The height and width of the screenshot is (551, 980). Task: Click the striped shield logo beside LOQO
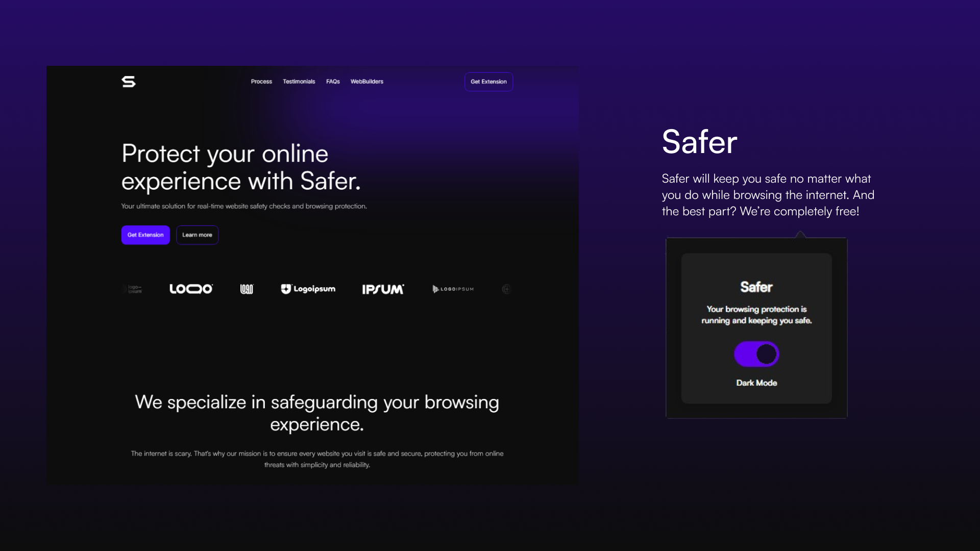pos(247,289)
